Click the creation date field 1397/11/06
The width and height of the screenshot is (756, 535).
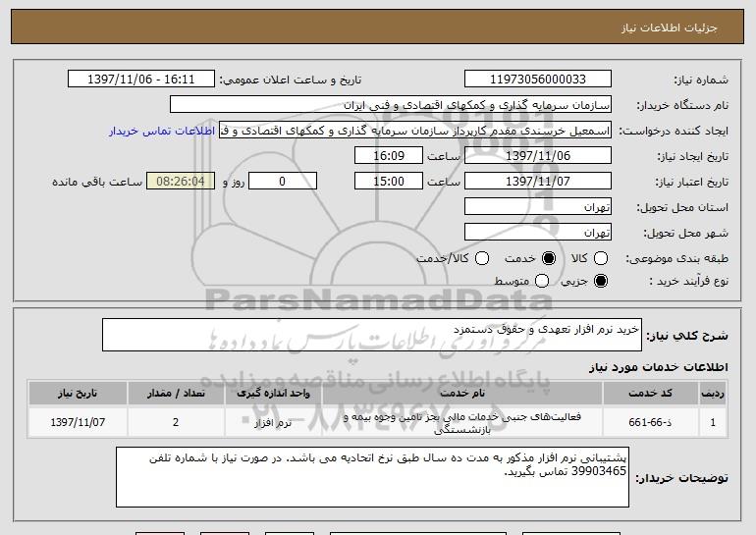[538, 156]
